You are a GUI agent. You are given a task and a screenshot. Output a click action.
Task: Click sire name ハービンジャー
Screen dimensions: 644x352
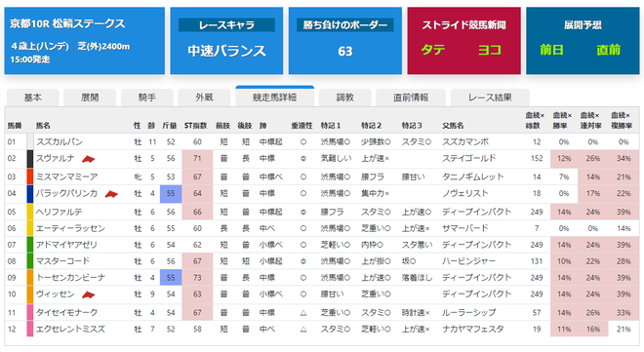pyautogui.click(x=469, y=261)
